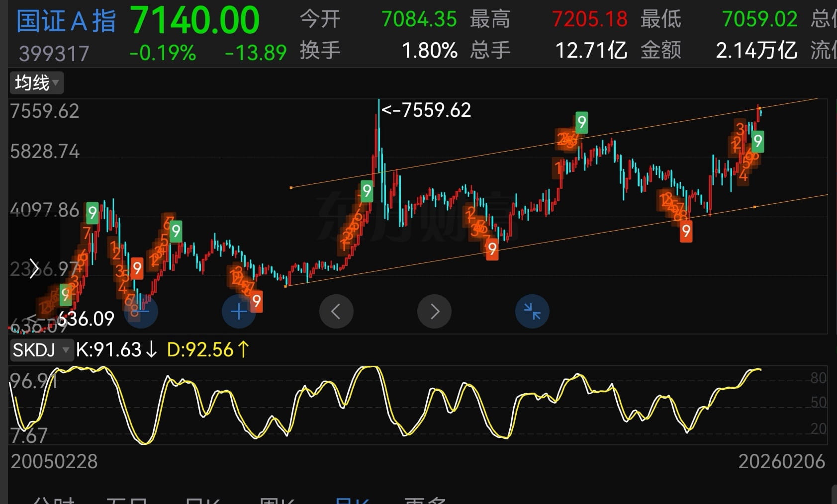Screen dimensions: 837x504
Task: Click the 国证A指 index name
Action: tap(66, 21)
